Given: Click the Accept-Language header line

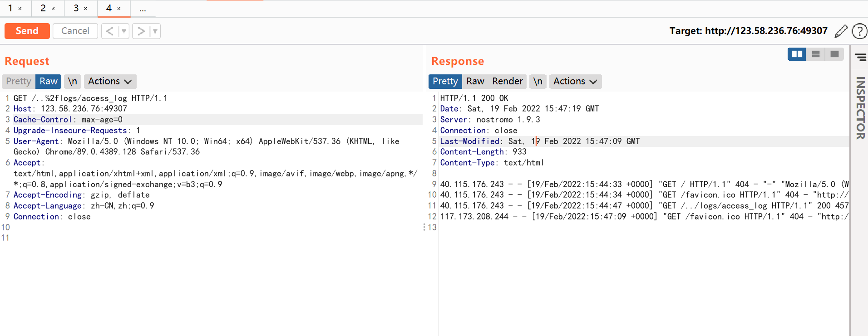Looking at the screenshot, I should pos(84,206).
